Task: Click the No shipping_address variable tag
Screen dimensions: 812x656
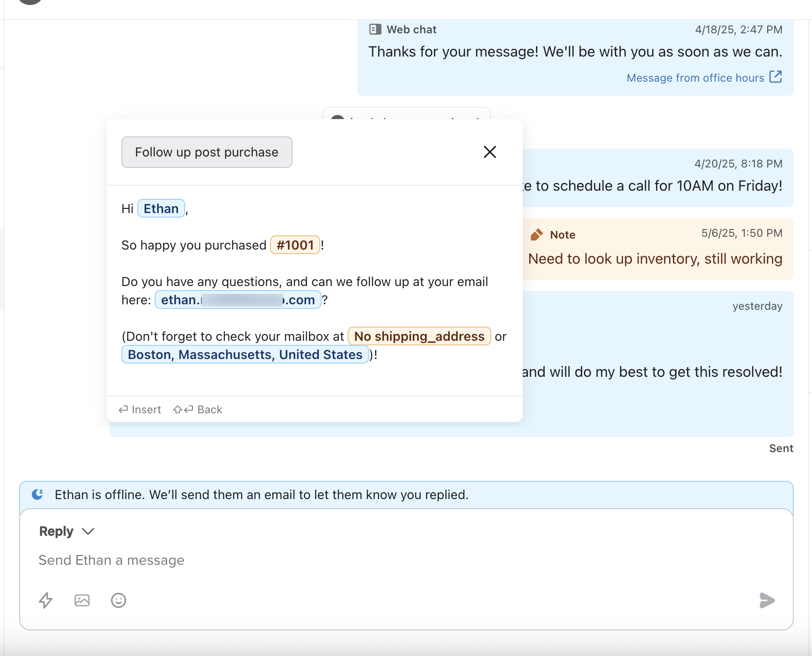Action: (x=419, y=336)
